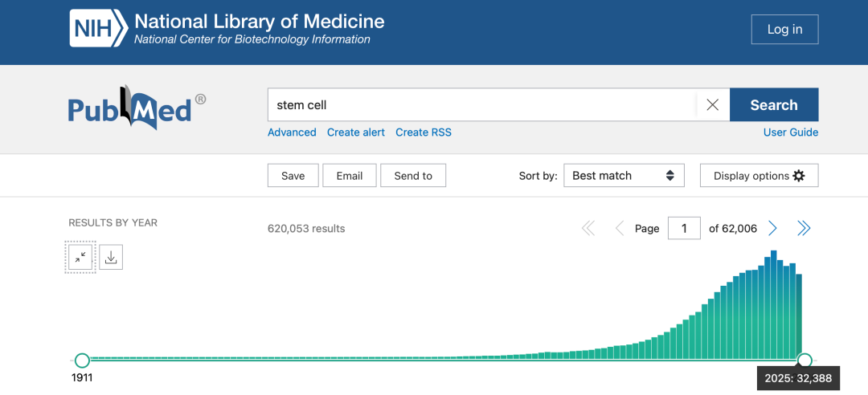Open the Advanced search link

point(292,132)
